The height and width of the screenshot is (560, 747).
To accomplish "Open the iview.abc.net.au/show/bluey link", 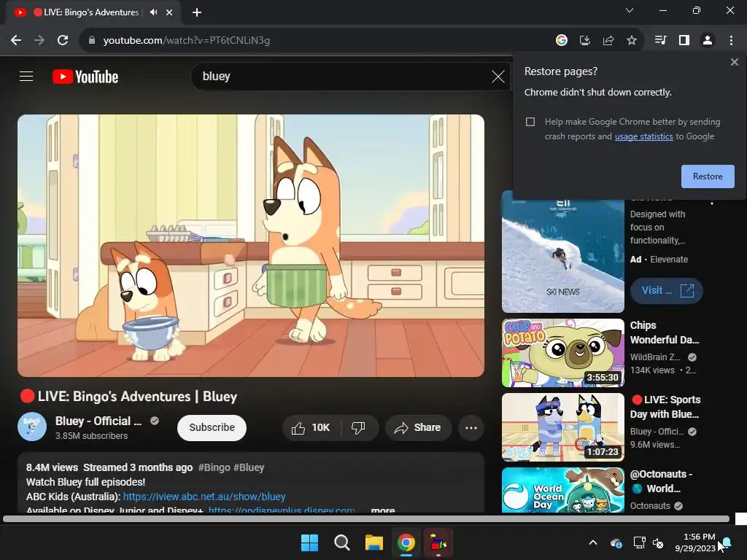I will (204, 496).
